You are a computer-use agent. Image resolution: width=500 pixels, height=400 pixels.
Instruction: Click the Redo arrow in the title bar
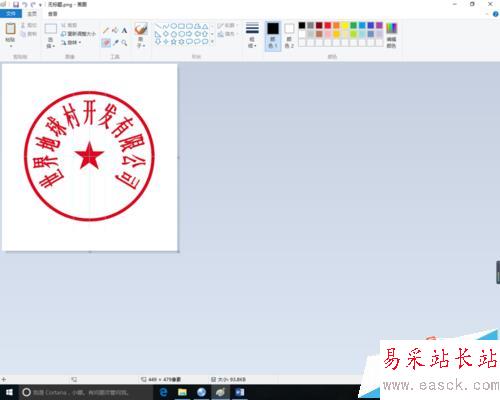point(33,5)
